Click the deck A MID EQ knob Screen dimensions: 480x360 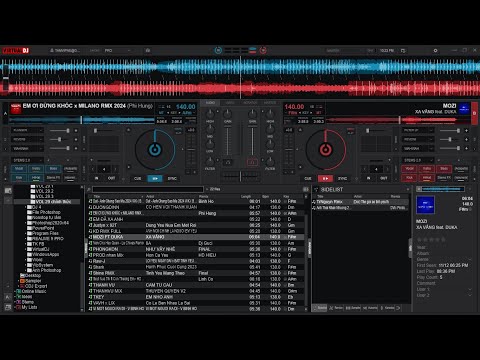[x=210, y=129]
